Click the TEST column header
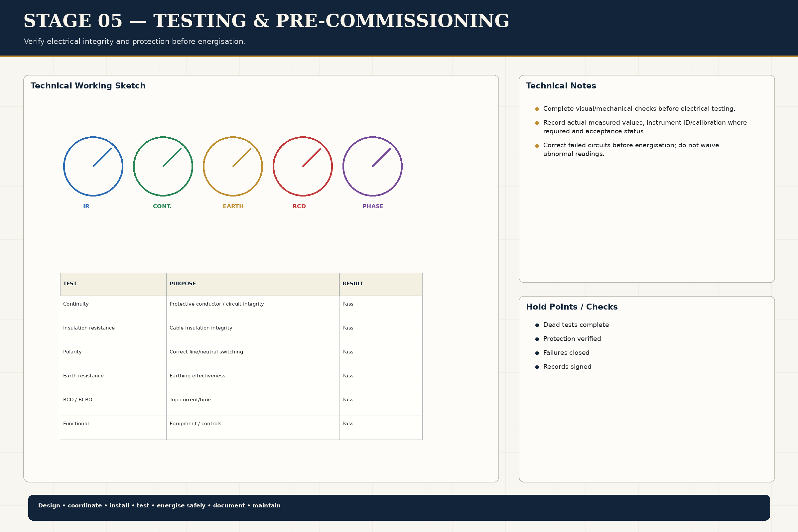This screenshot has width=798, height=532. 113,284
